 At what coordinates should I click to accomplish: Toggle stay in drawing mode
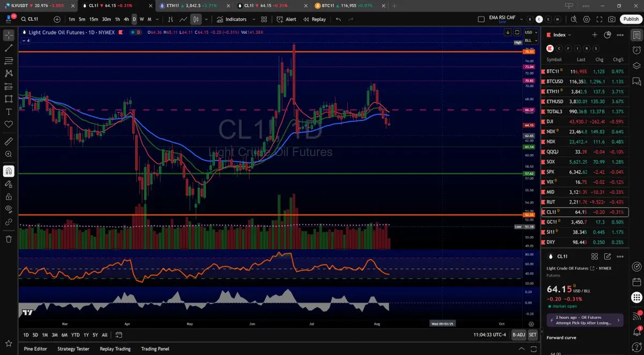9,184
